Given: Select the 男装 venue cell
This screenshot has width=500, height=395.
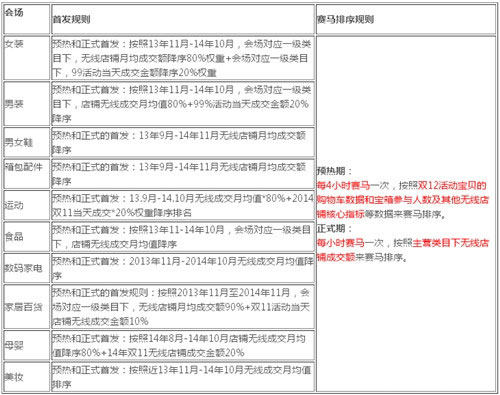Looking at the screenshot, I should tap(27, 104).
